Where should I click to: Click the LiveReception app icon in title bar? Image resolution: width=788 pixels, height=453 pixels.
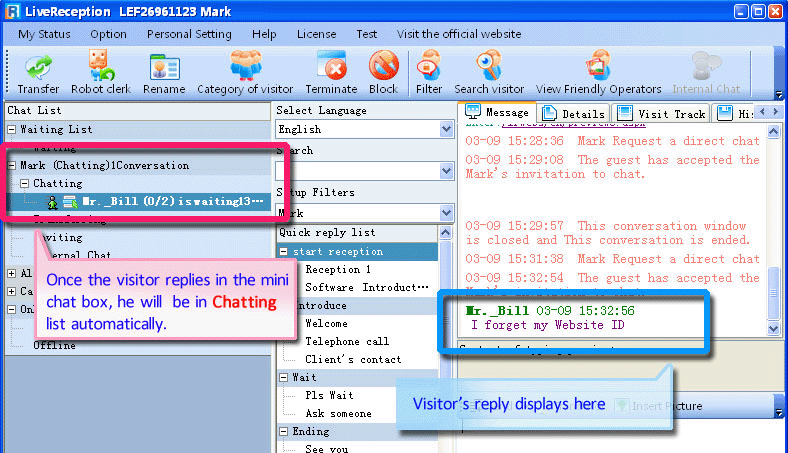13,11
